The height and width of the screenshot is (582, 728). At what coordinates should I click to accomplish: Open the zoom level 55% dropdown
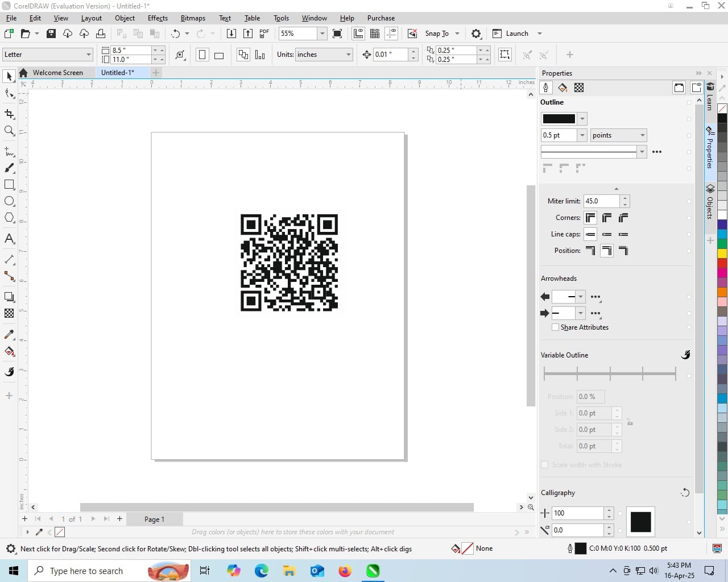pos(322,34)
